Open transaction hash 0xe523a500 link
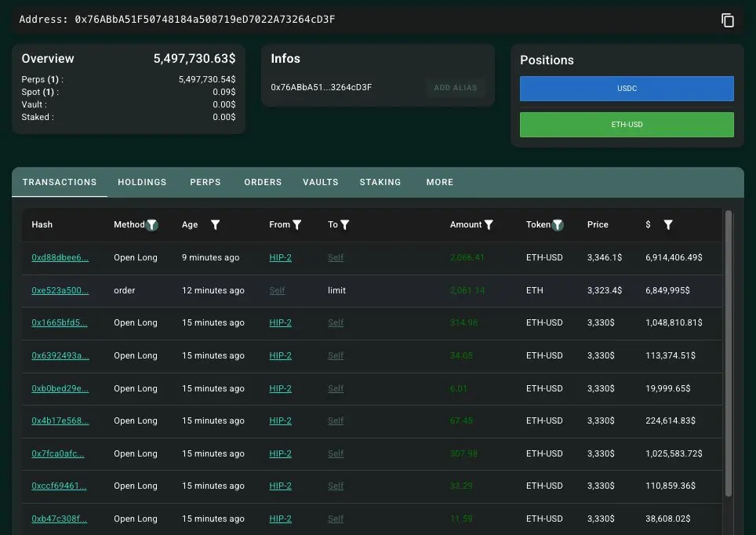This screenshot has height=535, width=756. (x=60, y=290)
